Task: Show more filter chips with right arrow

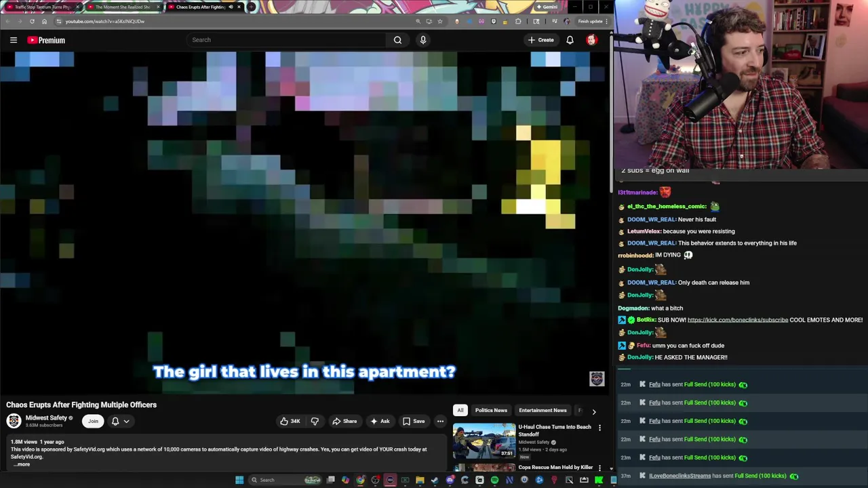Action: click(x=594, y=411)
